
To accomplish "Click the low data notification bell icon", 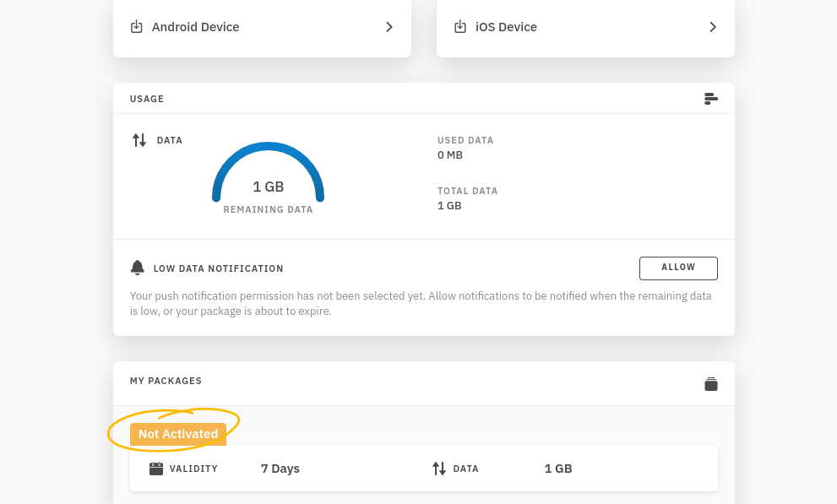I will click(x=137, y=268).
